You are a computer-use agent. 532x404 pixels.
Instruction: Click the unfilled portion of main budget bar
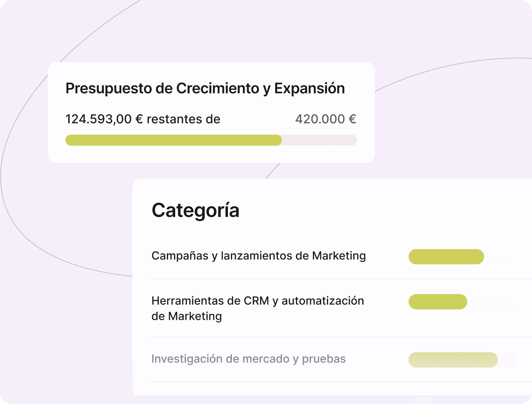[x=319, y=140]
